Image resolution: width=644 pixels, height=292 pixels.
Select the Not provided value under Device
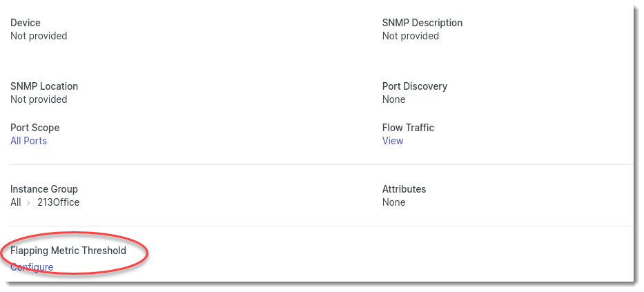pos(39,36)
